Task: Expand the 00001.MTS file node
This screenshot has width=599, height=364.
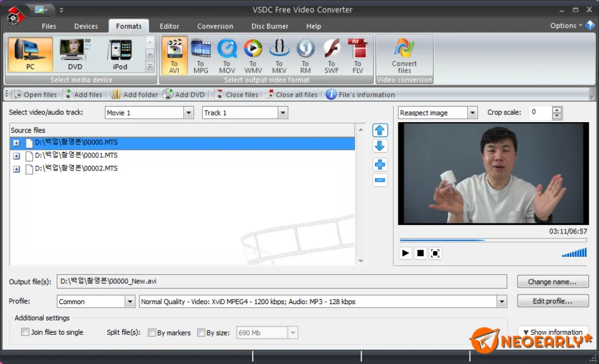Action: click(16, 156)
